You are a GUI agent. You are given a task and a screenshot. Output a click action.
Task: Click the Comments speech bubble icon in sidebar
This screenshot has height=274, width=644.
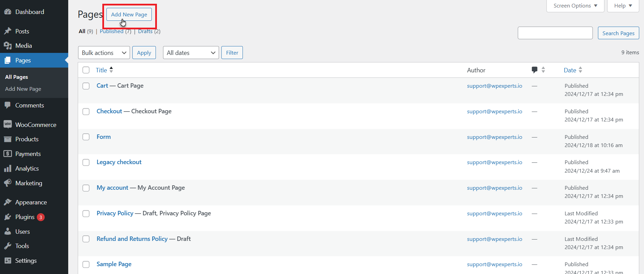tap(8, 105)
